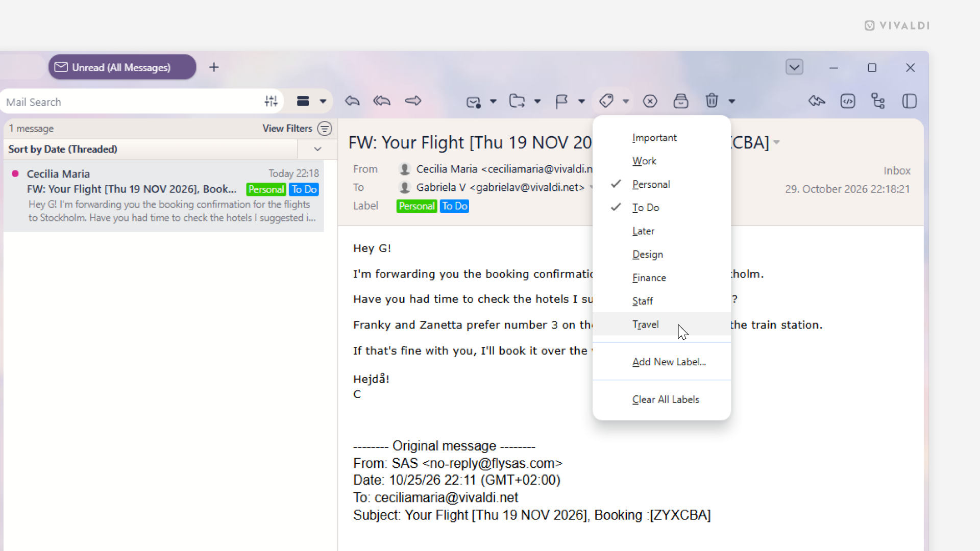Screen dimensions: 980x551
Task: Select Travel in the label menu
Action: click(x=661, y=324)
